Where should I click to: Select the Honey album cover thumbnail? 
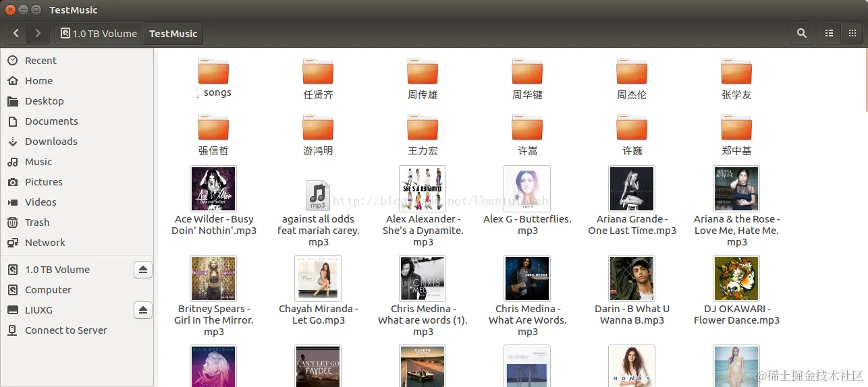[632, 366]
